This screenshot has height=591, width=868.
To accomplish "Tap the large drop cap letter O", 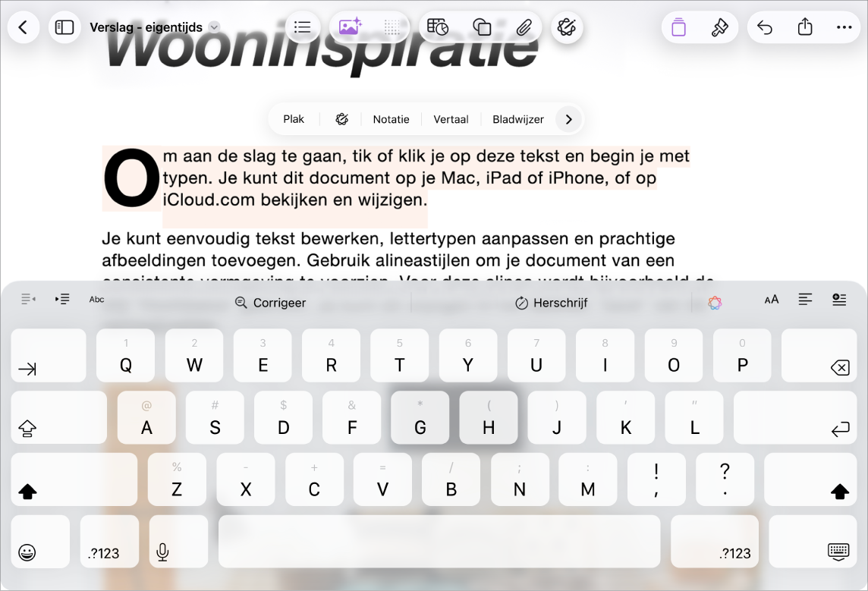I will coord(132,178).
